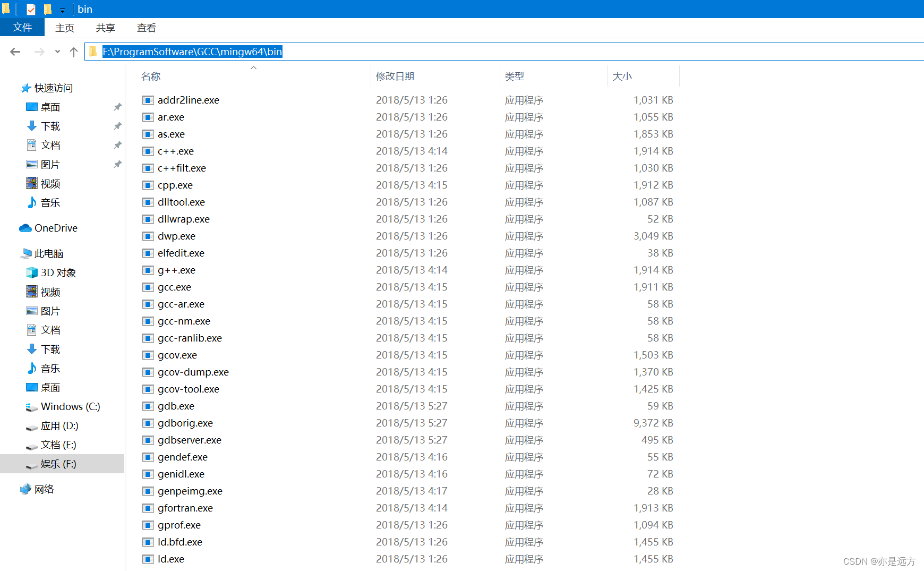Select the gcov-dump.exe file name
The image size is (924, 571).
coord(193,372)
